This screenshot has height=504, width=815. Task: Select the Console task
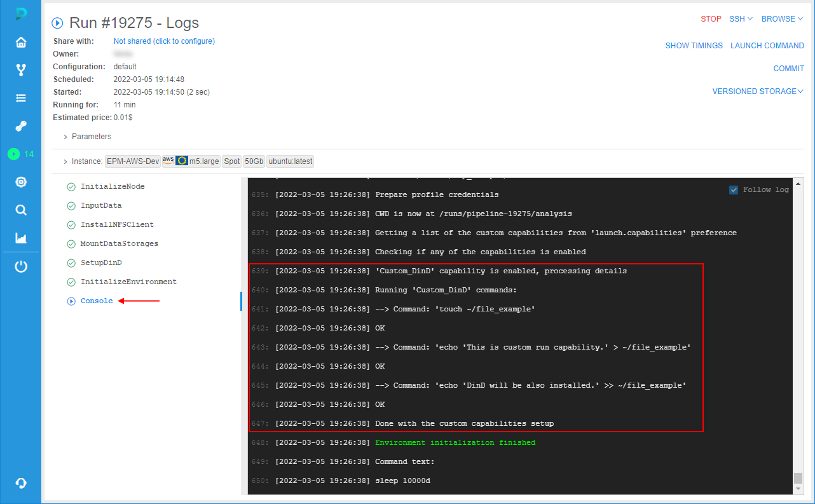(x=97, y=301)
